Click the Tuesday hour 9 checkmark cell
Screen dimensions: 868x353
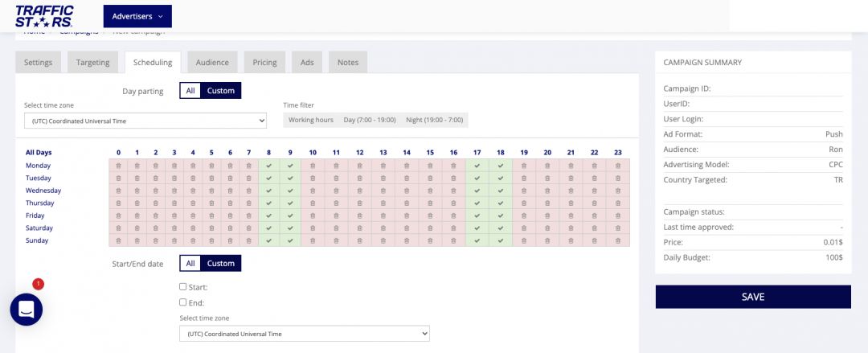(x=290, y=178)
